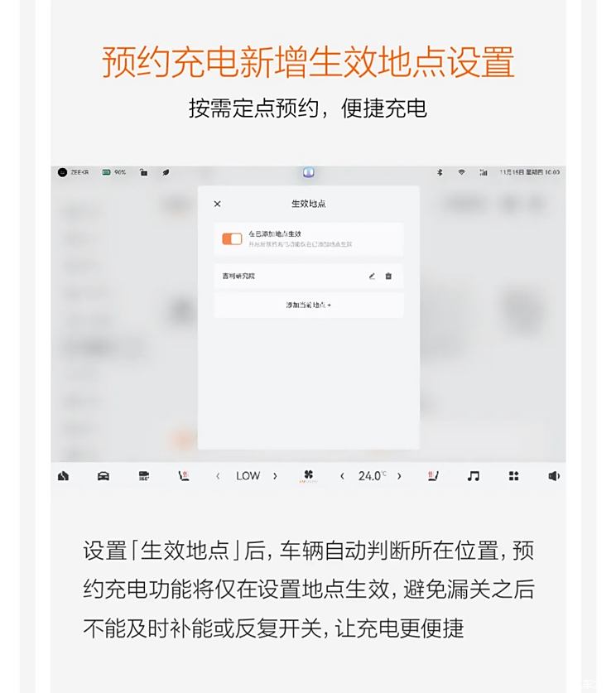Lower temperature below 24.0 degrees
Viewport: 616px width, 693px height.
click(342, 476)
